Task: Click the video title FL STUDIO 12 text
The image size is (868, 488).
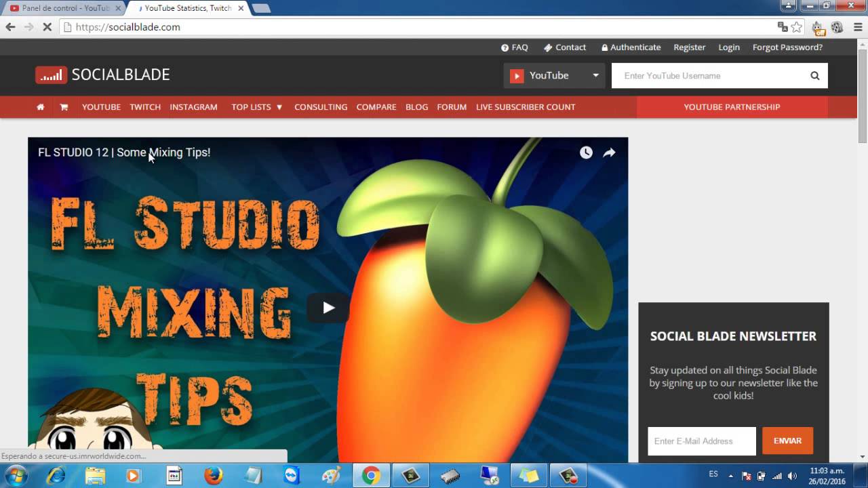Action: pos(124,152)
